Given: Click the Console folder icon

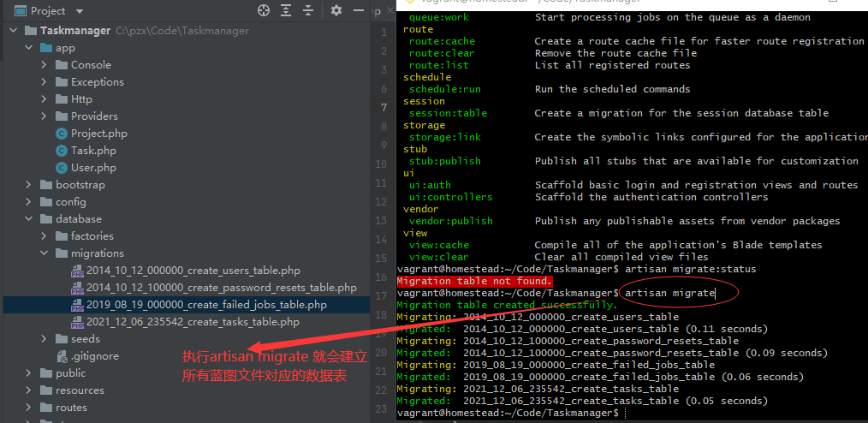Looking at the screenshot, I should click(x=62, y=65).
